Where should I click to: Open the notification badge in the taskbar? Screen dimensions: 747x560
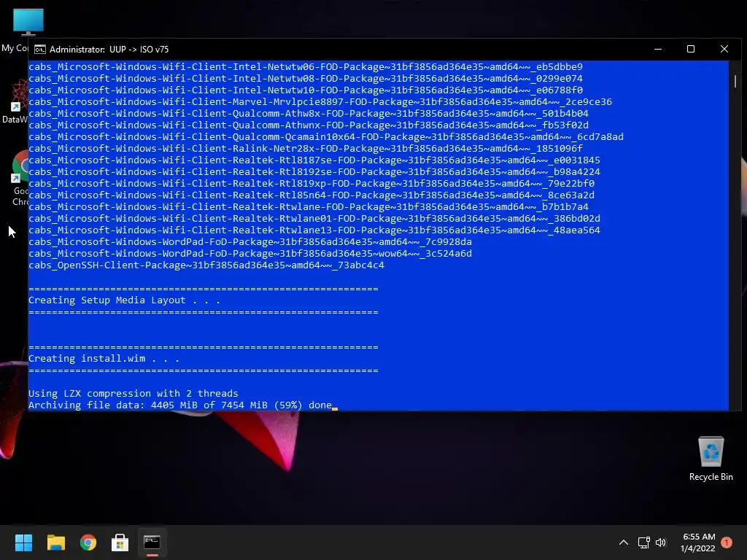pyautogui.click(x=727, y=542)
